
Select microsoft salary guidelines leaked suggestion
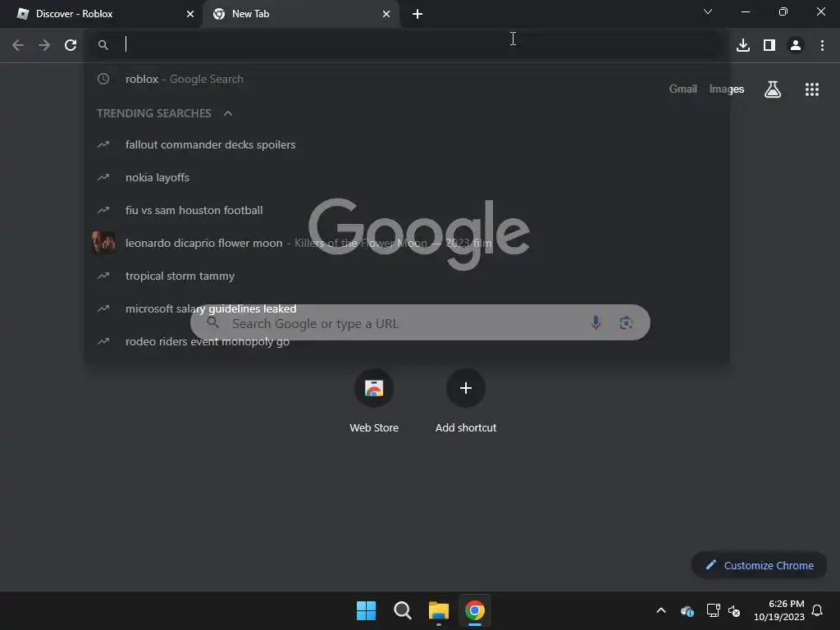click(x=407, y=308)
